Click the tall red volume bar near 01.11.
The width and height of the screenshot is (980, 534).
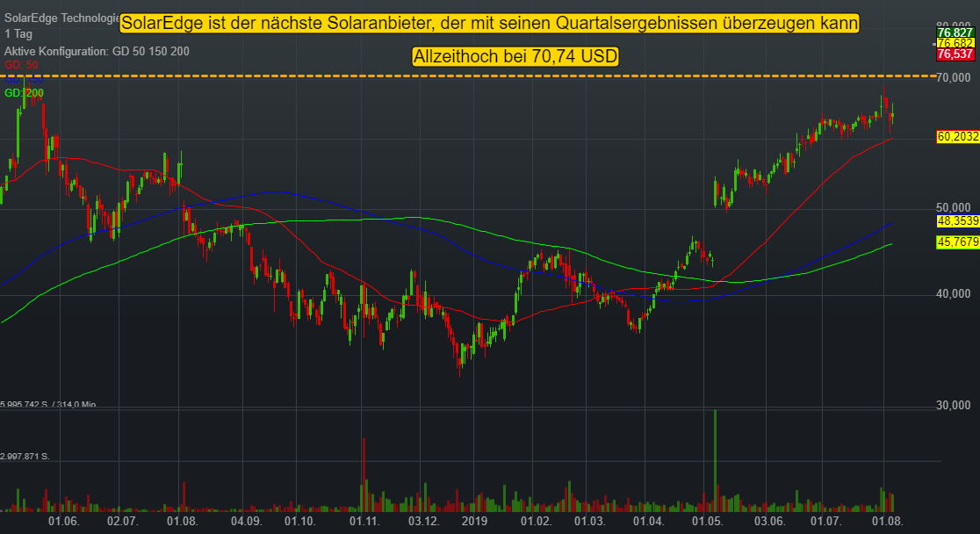click(364, 475)
